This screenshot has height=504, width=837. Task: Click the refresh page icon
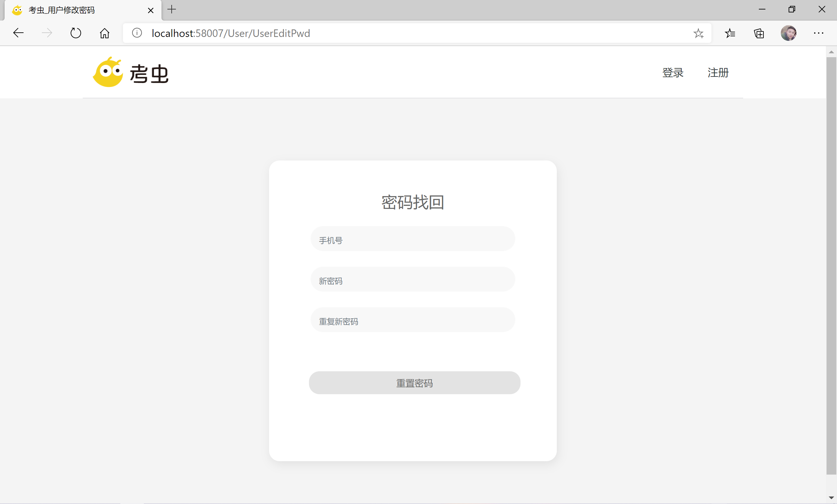point(76,33)
